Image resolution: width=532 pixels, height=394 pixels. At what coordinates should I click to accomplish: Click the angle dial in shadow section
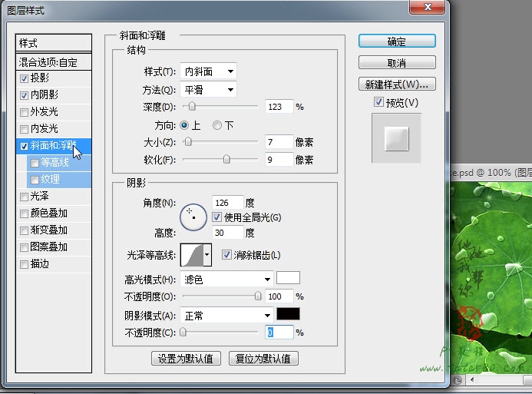point(193,217)
